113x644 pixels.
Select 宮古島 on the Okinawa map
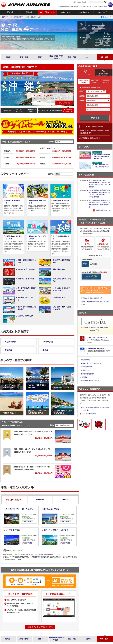point(107,36)
